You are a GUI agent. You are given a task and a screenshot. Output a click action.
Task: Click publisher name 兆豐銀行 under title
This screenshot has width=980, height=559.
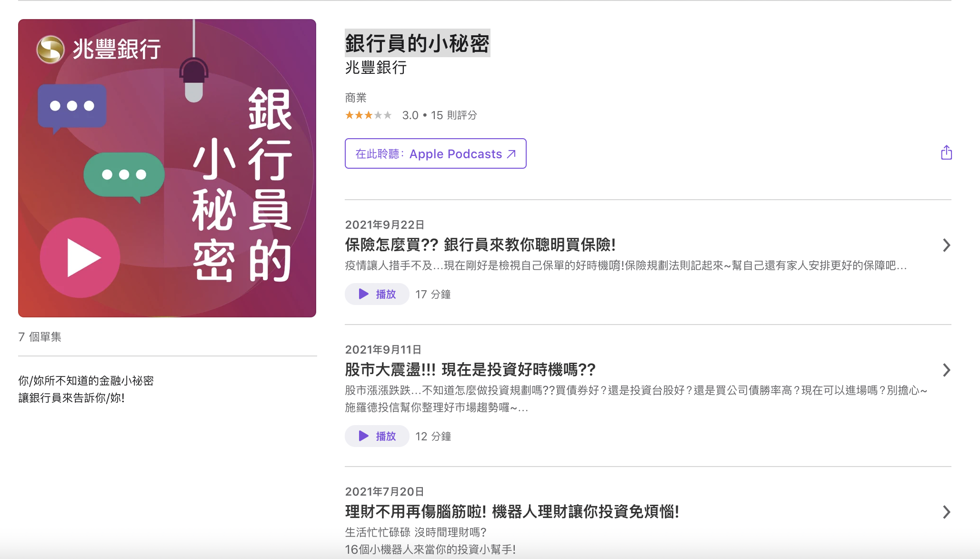click(376, 68)
